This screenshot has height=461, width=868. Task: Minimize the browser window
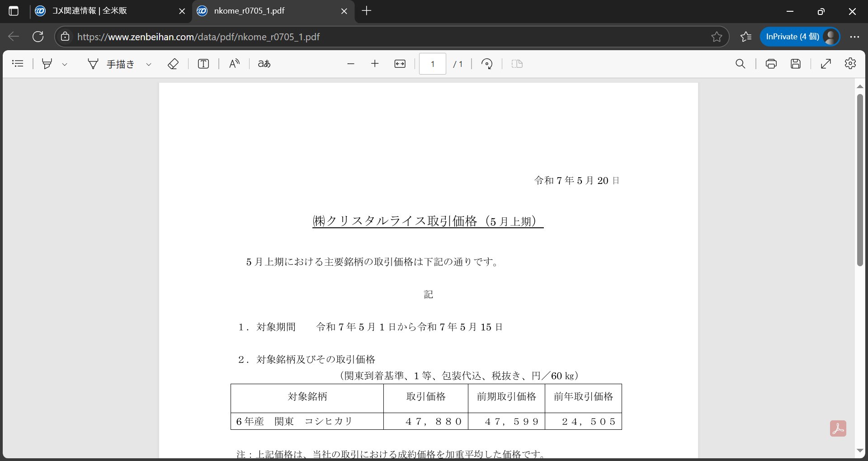click(x=790, y=11)
